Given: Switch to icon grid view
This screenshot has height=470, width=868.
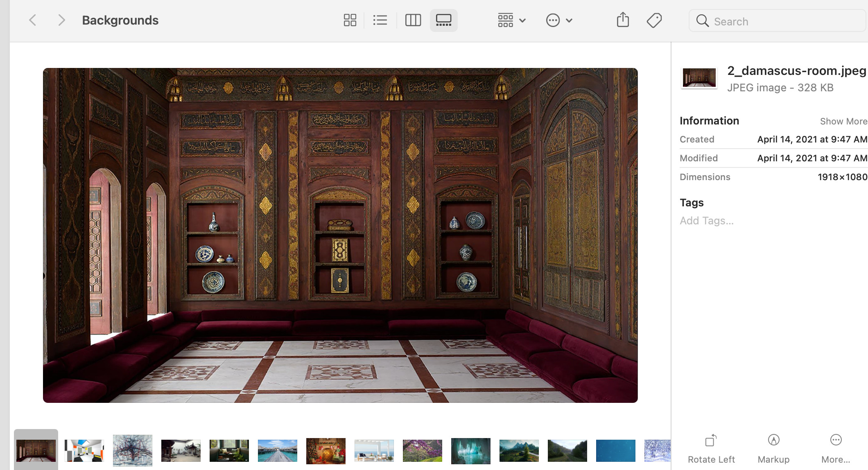Looking at the screenshot, I should pos(350,20).
